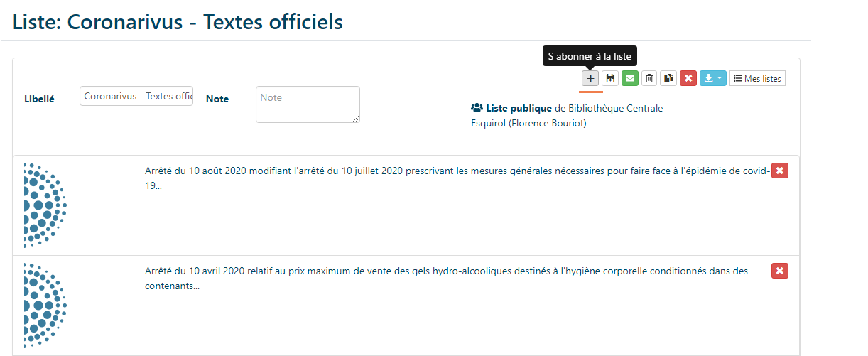Empty the list using the trash can icon

click(x=649, y=78)
